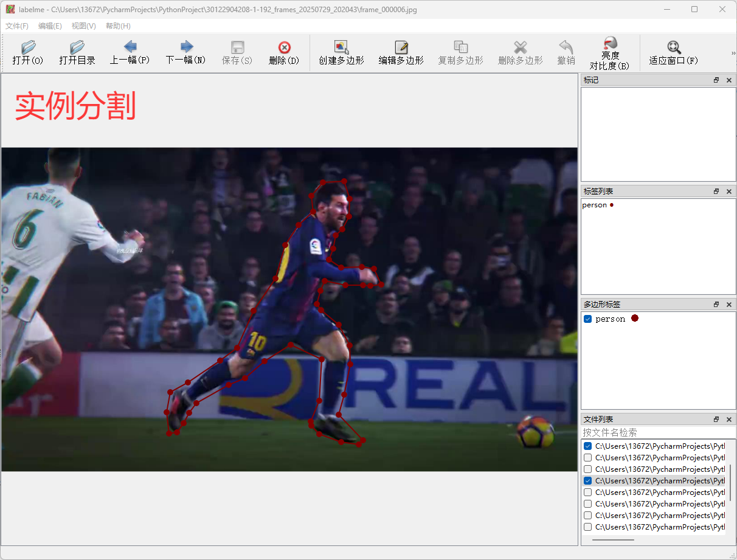Toggle the person polygon visibility checkbox
Image resolution: width=737 pixels, height=560 pixels.
(588, 319)
